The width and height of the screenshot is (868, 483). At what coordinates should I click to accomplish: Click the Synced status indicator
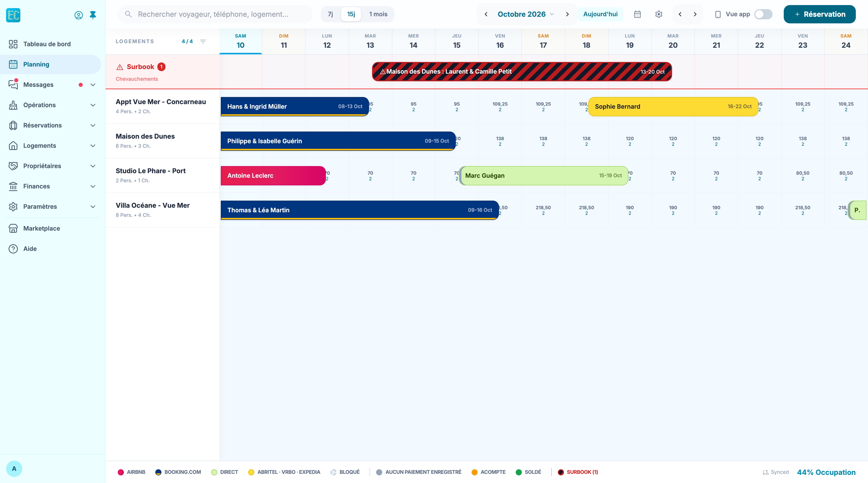click(x=775, y=472)
